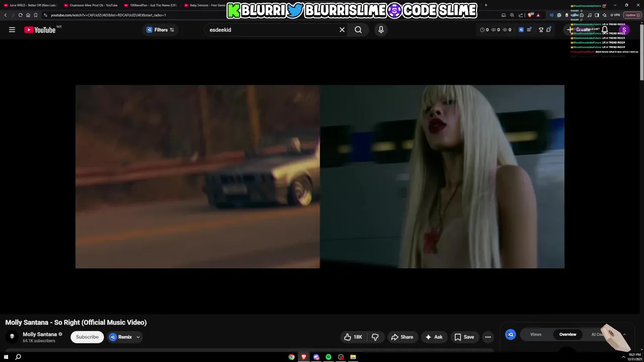Image resolution: width=644 pixels, height=362 pixels.
Task: Share page from the address bar icon
Action: 521,15
